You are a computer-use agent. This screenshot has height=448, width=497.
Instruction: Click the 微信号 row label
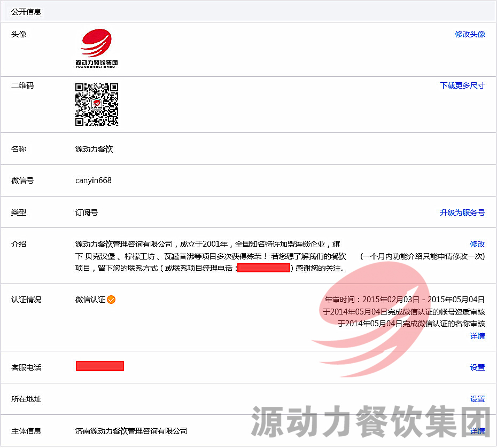click(x=22, y=181)
